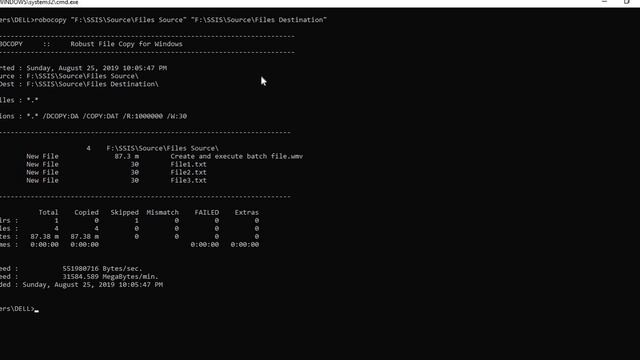Click the 'Mismatch' column header
This screenshot has width=640, height=360.
point(162,212)
